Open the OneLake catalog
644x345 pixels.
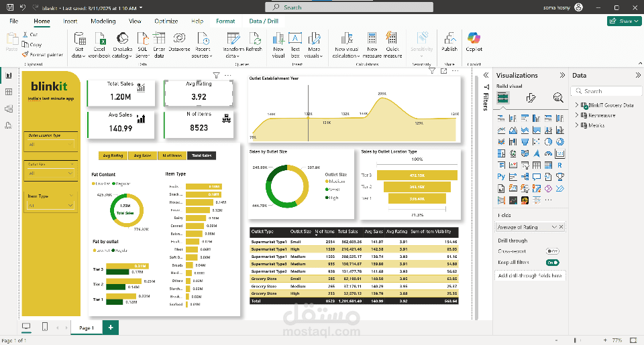point(122,44)
